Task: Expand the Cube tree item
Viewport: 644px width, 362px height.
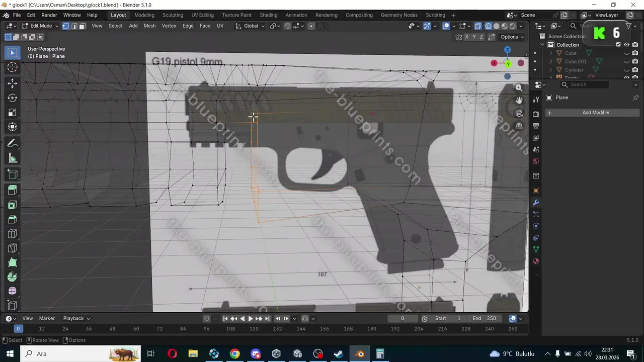Action: click(551, 53)
